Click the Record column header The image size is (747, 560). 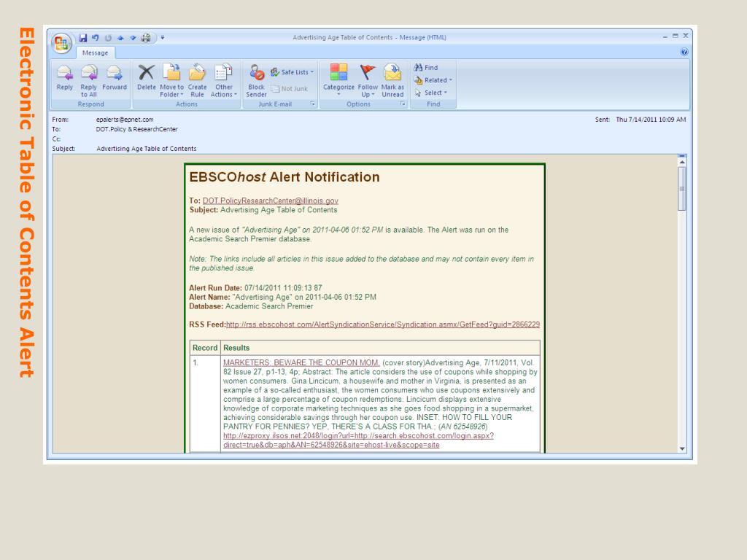point(205,348)
